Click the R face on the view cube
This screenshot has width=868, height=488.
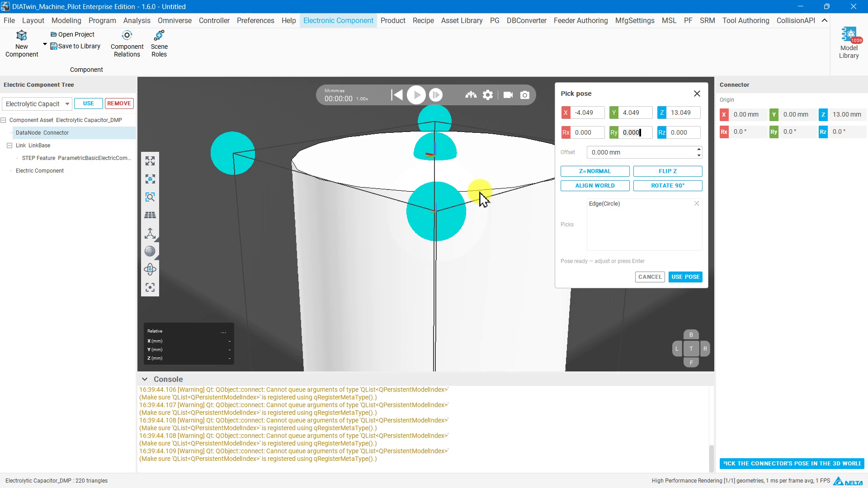pyautogui.click(x=705, y=349)
